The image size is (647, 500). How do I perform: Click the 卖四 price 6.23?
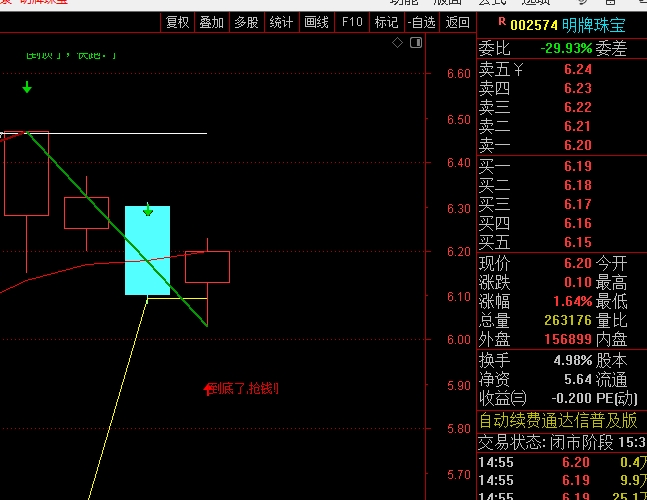click(578, 88)
